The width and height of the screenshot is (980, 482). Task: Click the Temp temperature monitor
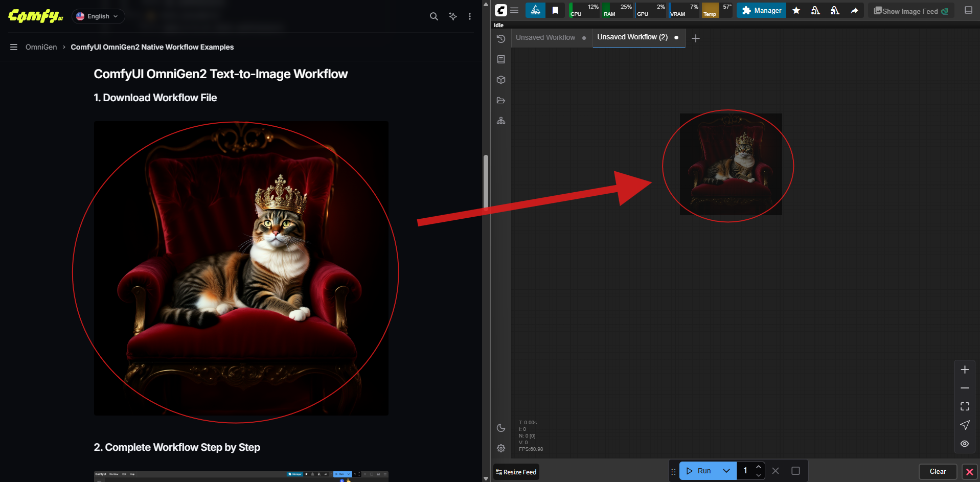tap(717, 10)
